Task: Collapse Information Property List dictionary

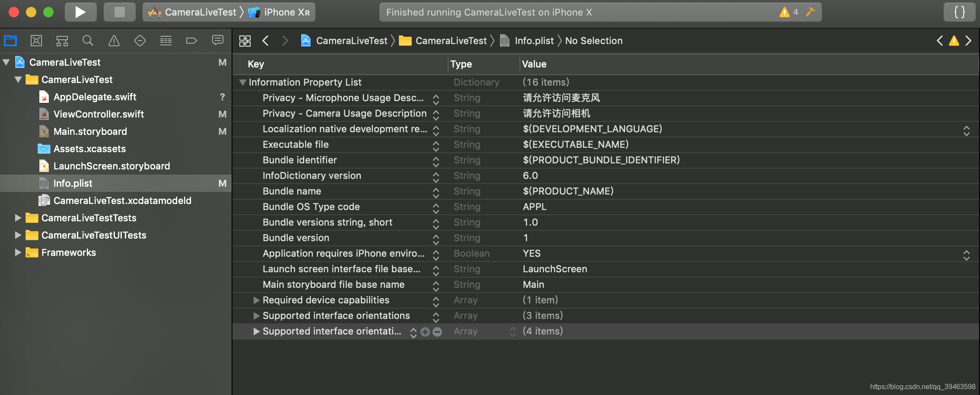Action: coord(243,82)
